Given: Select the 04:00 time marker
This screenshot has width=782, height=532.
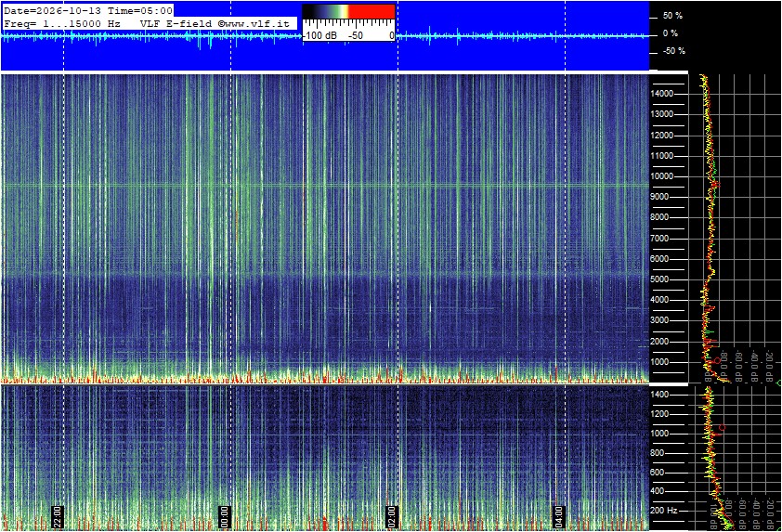Looking at the screenshot, I should tap(558, 517).
